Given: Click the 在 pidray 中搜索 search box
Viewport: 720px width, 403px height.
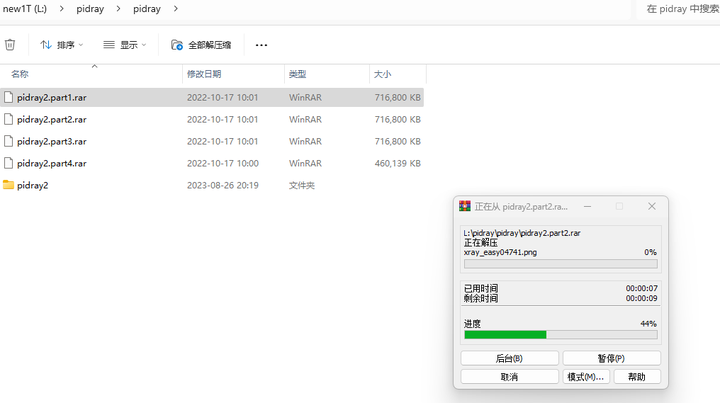Looking at the screenshot, I should tap(680, 9).
